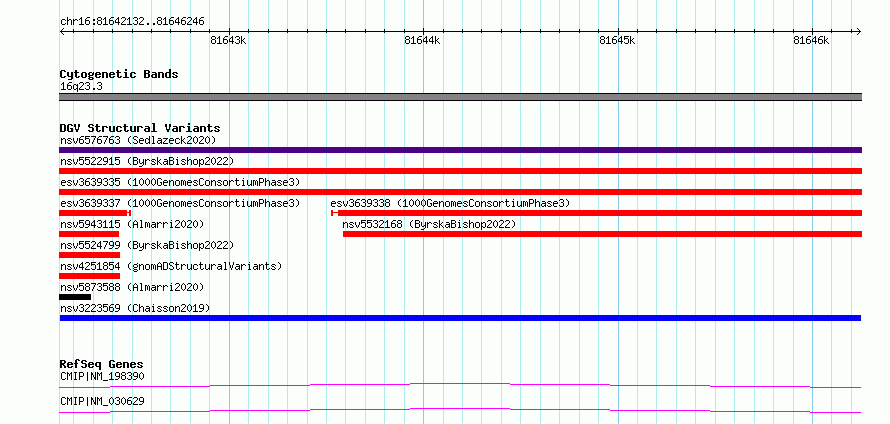Open the esv3639335 (1000GenomesConsortiumPhase3) label
The image size is (890, 424).
(180, 182)
